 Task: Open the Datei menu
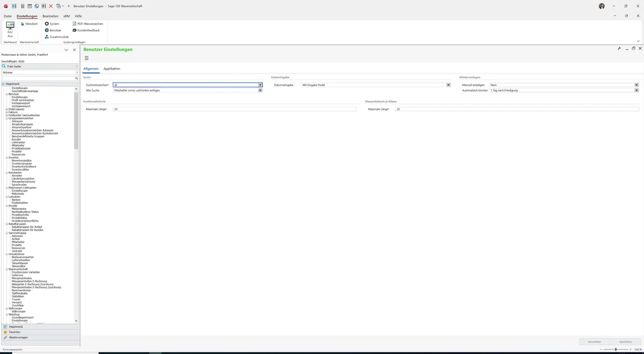(x=8, y=16)
